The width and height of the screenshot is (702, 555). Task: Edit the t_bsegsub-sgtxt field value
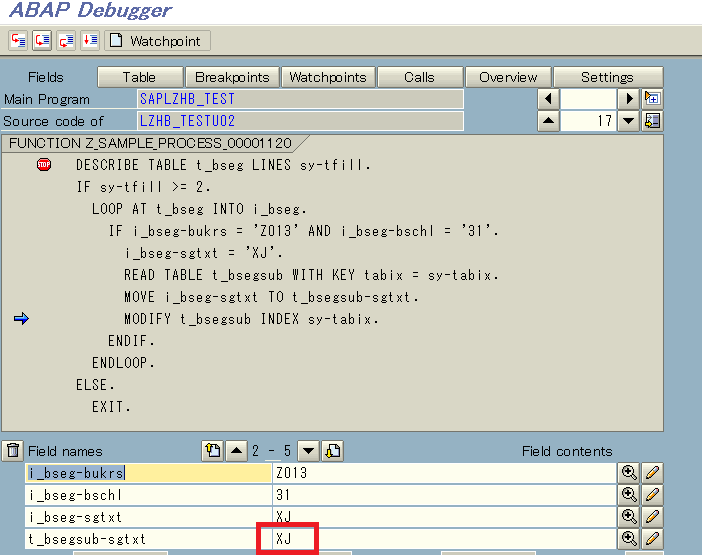coord(652,538)
